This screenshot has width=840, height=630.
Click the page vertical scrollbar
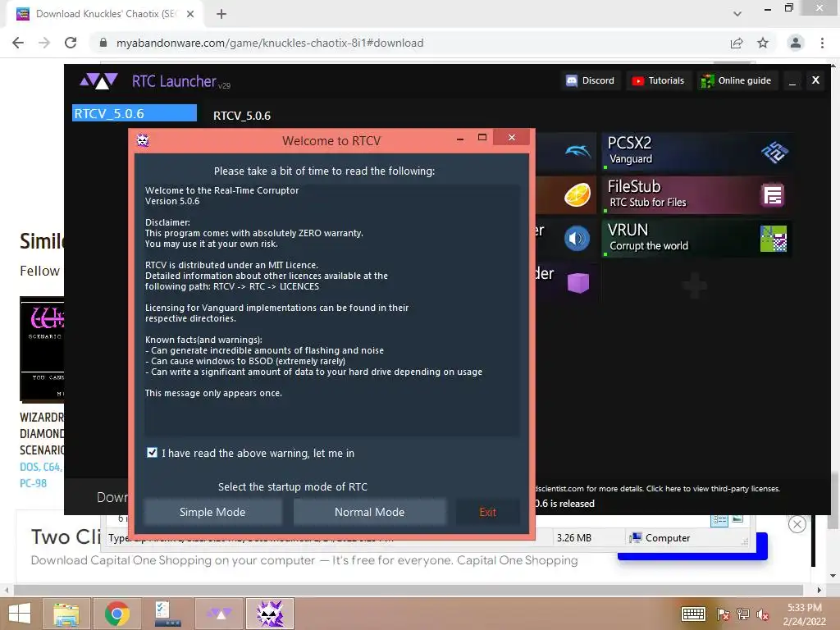tap(833, 500)
